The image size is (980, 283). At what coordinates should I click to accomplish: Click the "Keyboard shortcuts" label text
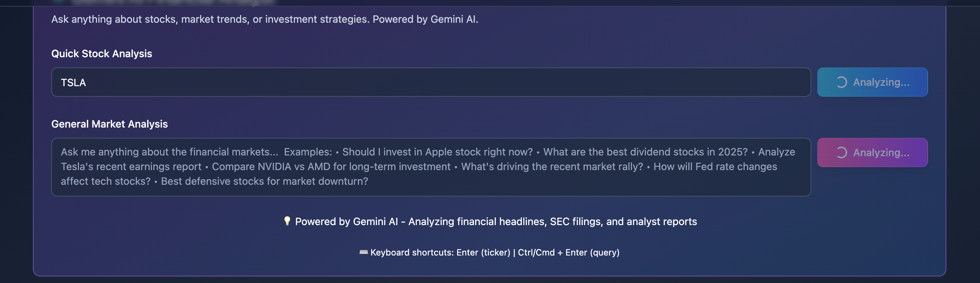(412, 253)
